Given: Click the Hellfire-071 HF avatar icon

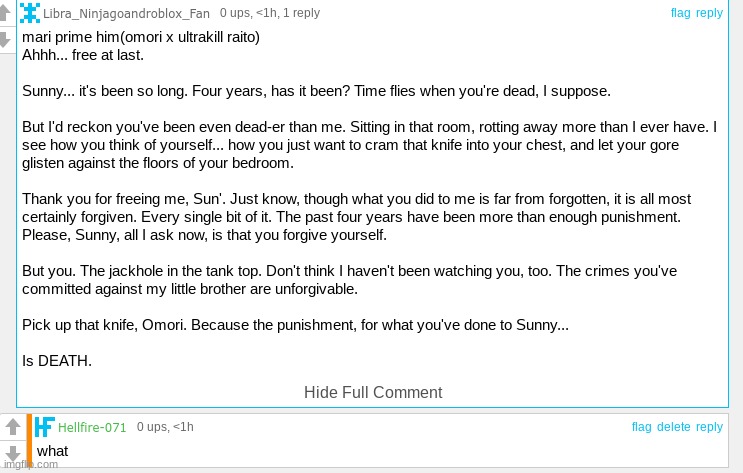Looking at the screenshot, I should pos(44,427).
